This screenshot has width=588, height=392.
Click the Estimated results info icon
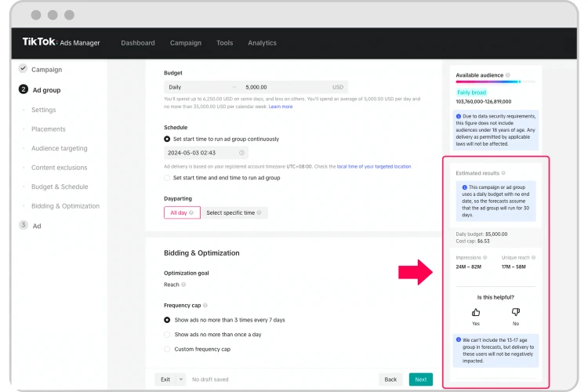point(503,173)
